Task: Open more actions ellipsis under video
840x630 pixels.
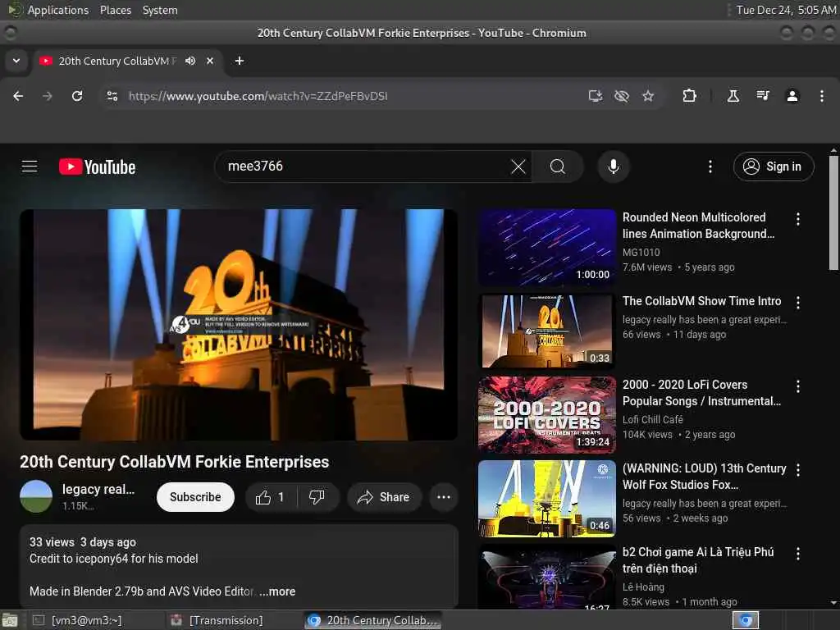Action: [444, 497]
